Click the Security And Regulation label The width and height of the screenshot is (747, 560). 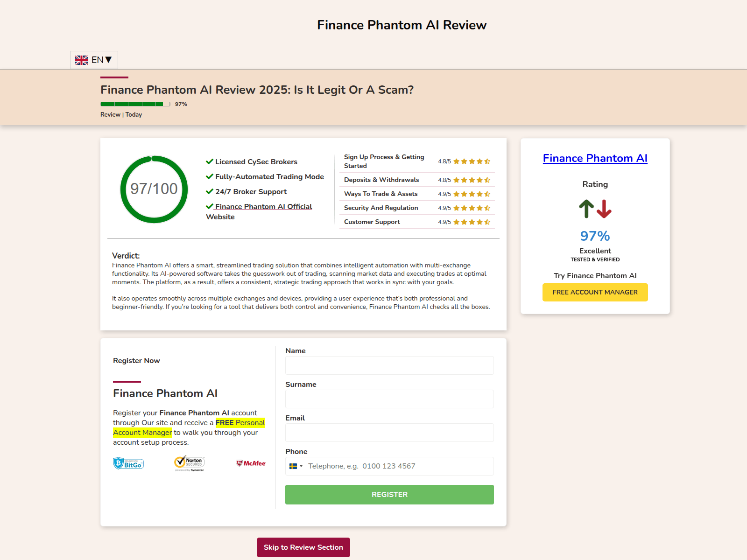(x=381, y=208)
